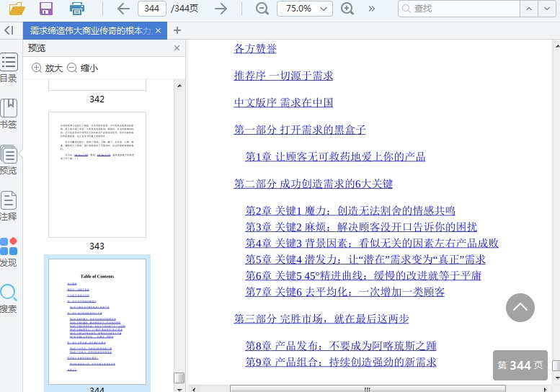Open 第8章 产品发布 link
The height and width of the screenshot is (392, 560).
341,346
